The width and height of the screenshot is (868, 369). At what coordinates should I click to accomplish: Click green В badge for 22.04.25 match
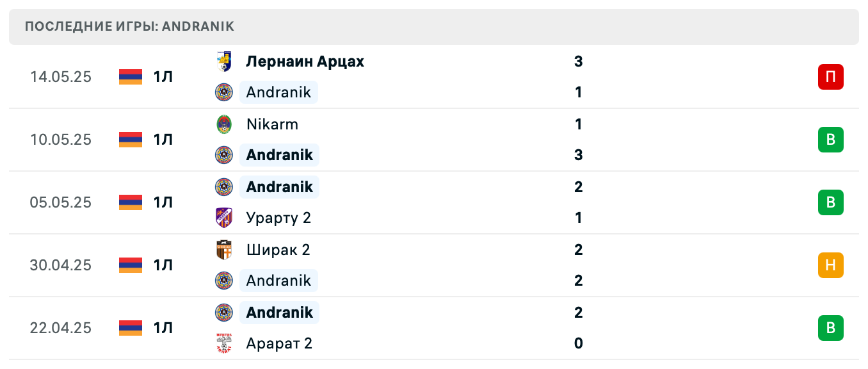[830, 328]
